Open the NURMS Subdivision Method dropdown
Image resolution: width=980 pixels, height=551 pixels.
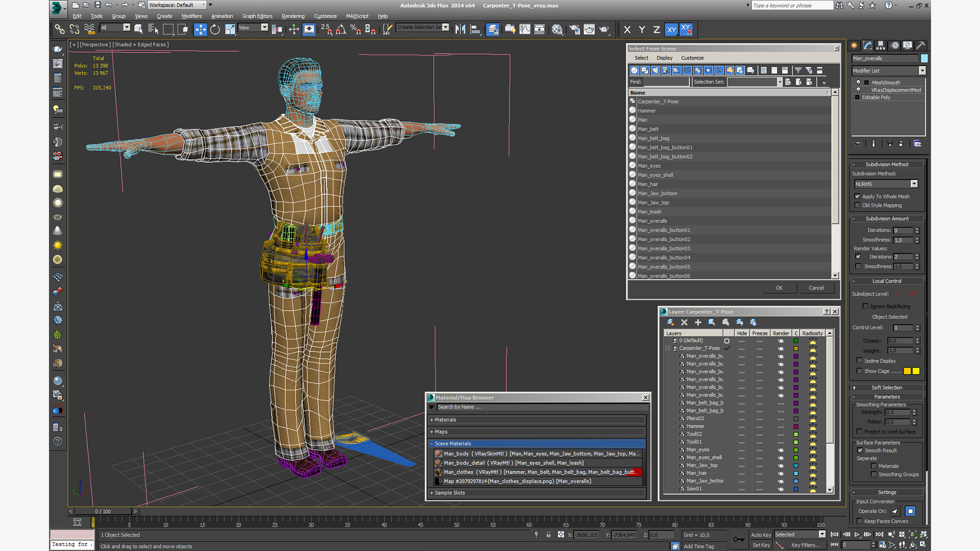[x=914, y=184]
